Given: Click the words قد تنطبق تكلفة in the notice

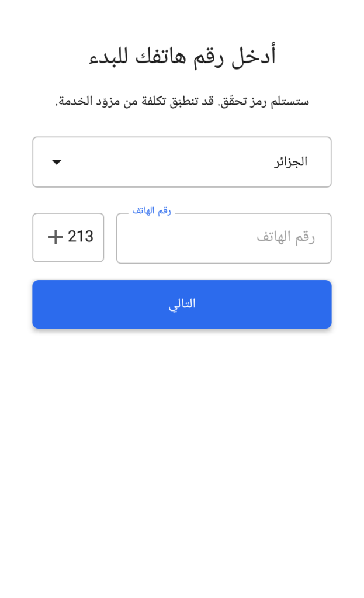Looking at the screenshot, I should [182, 101].
